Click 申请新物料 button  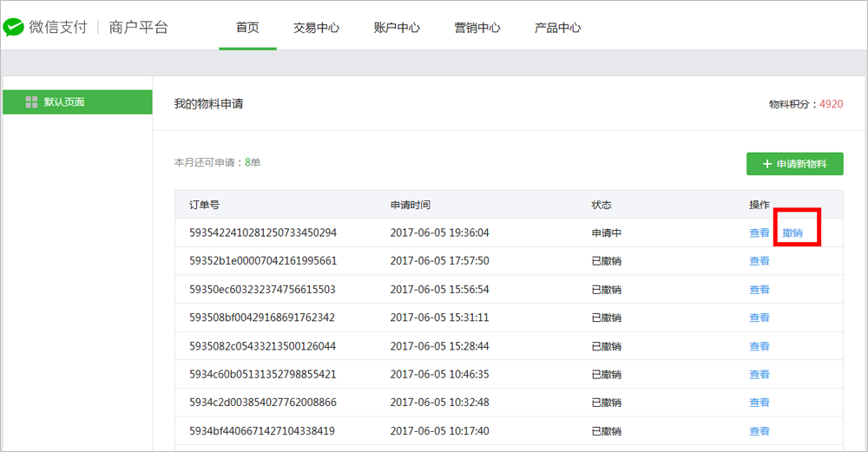tap(794, 164)
